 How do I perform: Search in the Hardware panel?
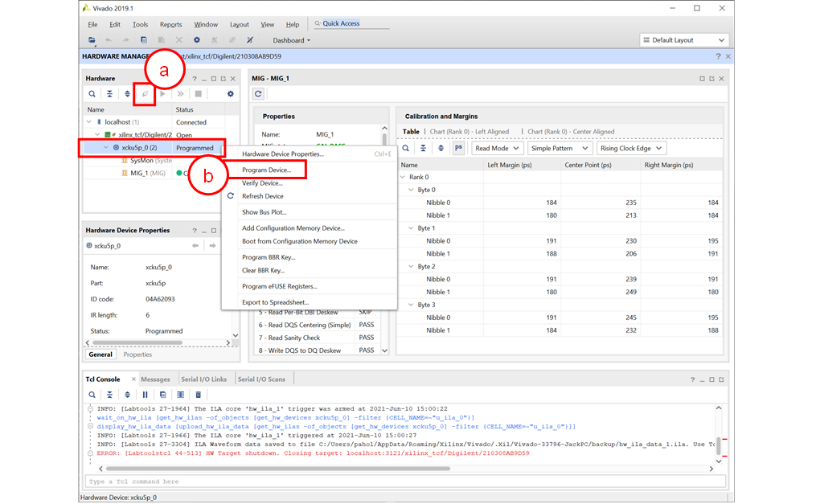point(92,94)
